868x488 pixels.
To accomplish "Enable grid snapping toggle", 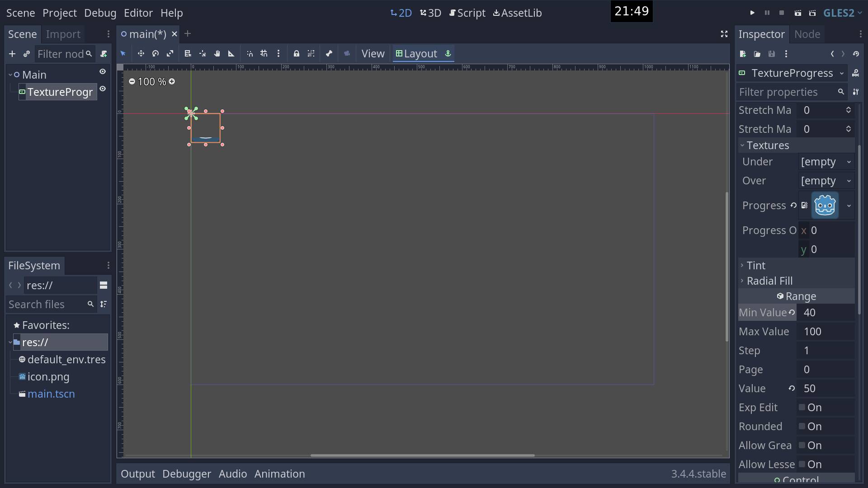I will tap(264, 53).
